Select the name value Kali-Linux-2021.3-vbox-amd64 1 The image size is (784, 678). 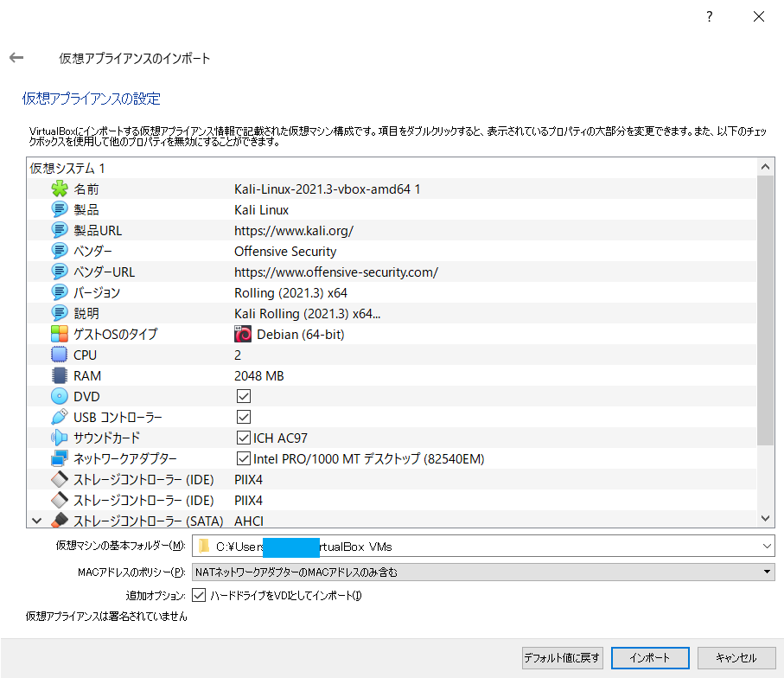pyautogui.click(x=327, y=189)
